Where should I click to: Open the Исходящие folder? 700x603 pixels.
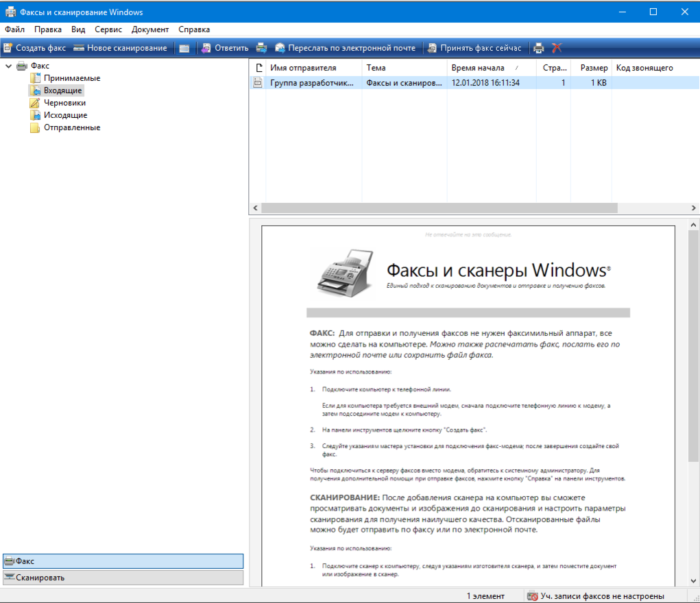click(66, 115)
